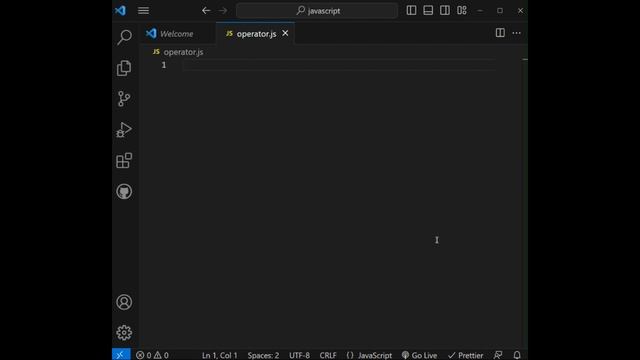
Task: Toggle the primary side bar layout
Action: [411, 11]
